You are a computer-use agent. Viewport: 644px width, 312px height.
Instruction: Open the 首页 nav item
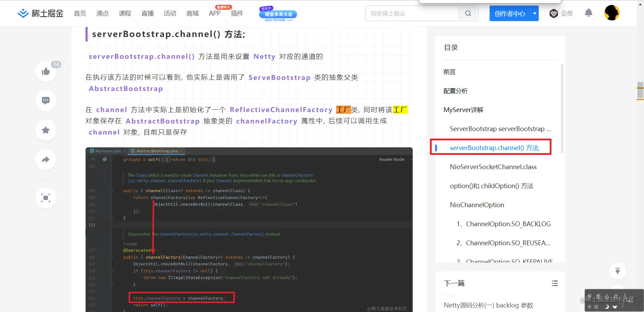(x=80, y=13)
